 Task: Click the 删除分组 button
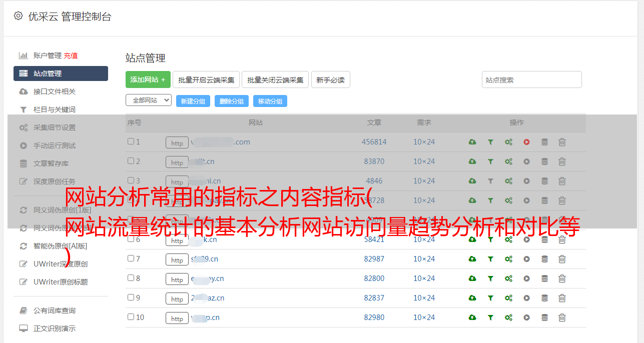(x=232, y=101)
